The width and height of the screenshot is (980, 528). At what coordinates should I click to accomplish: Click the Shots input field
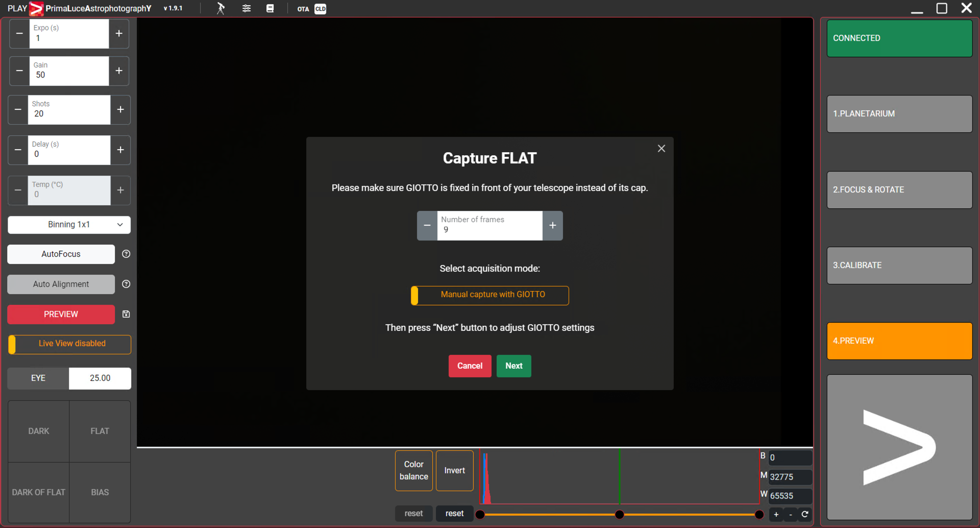pos(69,110)
